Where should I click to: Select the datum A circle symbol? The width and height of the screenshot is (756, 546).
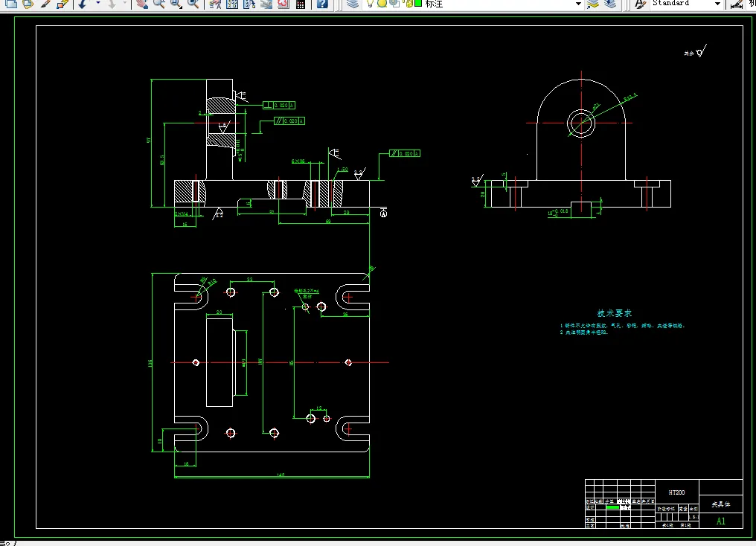(383, 214)
